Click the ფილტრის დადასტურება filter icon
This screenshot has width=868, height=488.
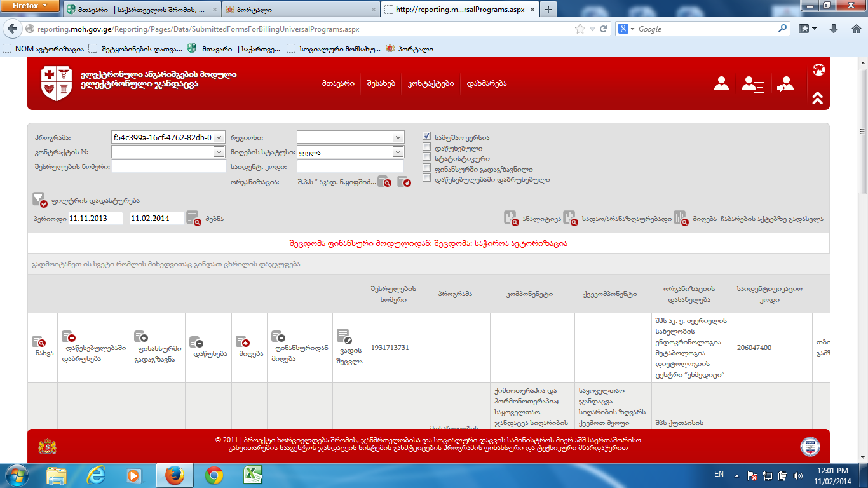coord(40,200)
